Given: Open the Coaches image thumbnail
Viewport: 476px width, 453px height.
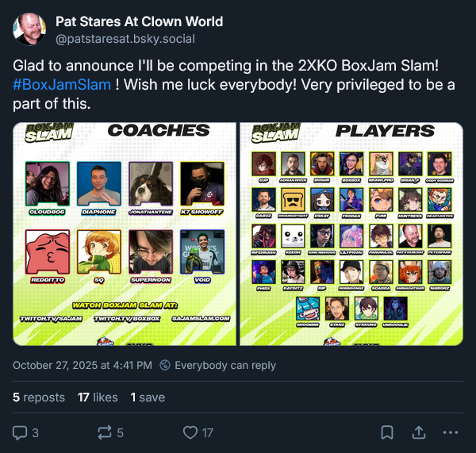Looking at the screenshot, I should [125, 234].
